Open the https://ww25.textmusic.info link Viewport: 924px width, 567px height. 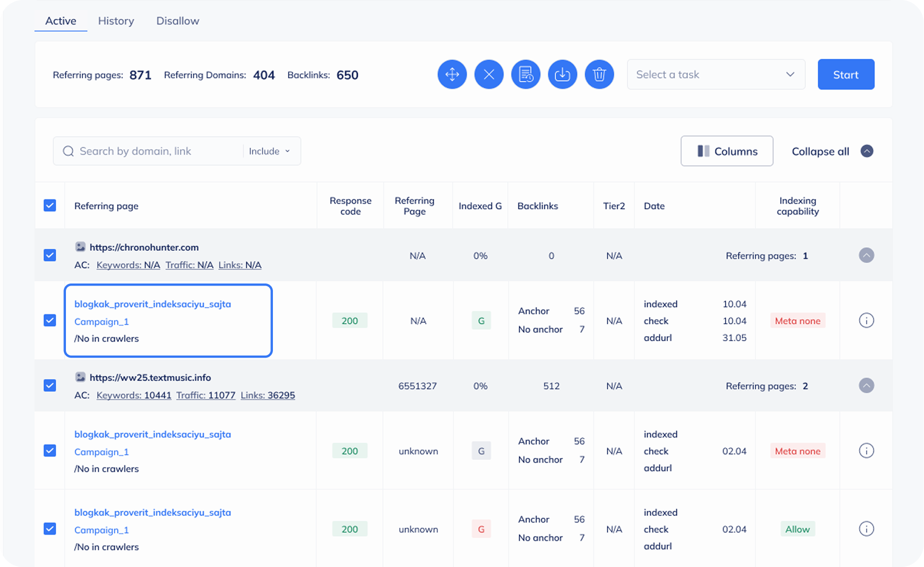150,377
